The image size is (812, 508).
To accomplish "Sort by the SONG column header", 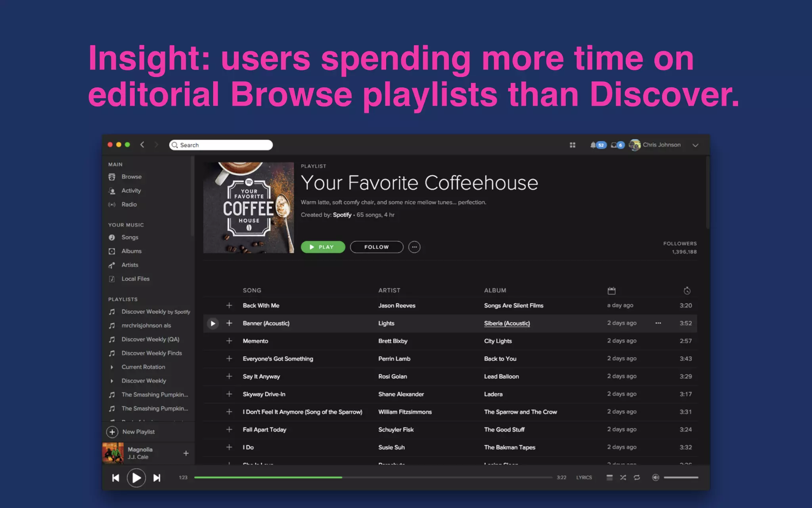I will point(252,291).
